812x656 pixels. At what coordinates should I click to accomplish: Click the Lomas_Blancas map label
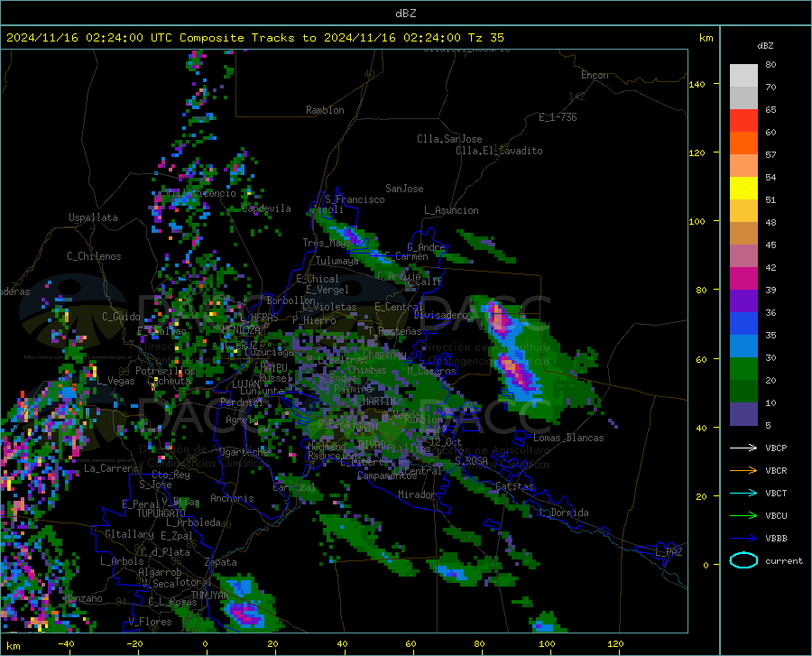click(x=568, y=438)
